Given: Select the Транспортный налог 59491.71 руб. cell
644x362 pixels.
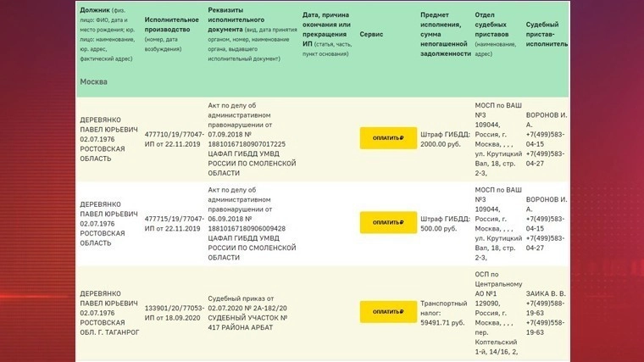Looking at the screenshot, I should [x=443, y=311].
